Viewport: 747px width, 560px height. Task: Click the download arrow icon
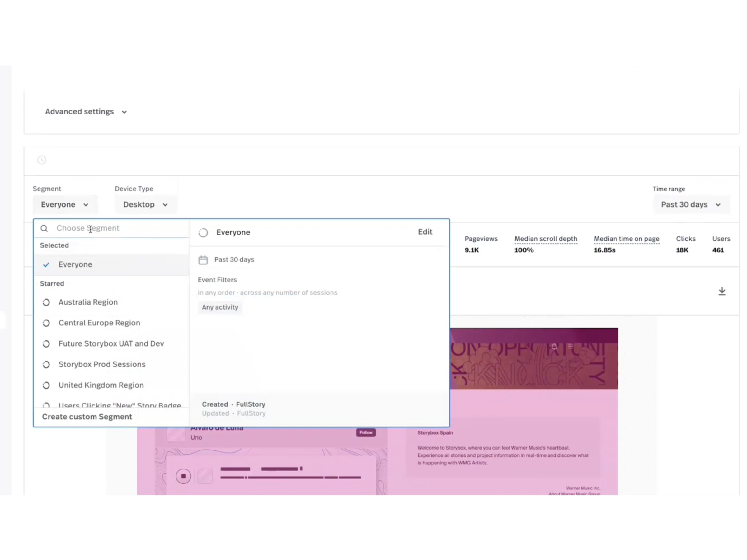(x=722, y=291)
